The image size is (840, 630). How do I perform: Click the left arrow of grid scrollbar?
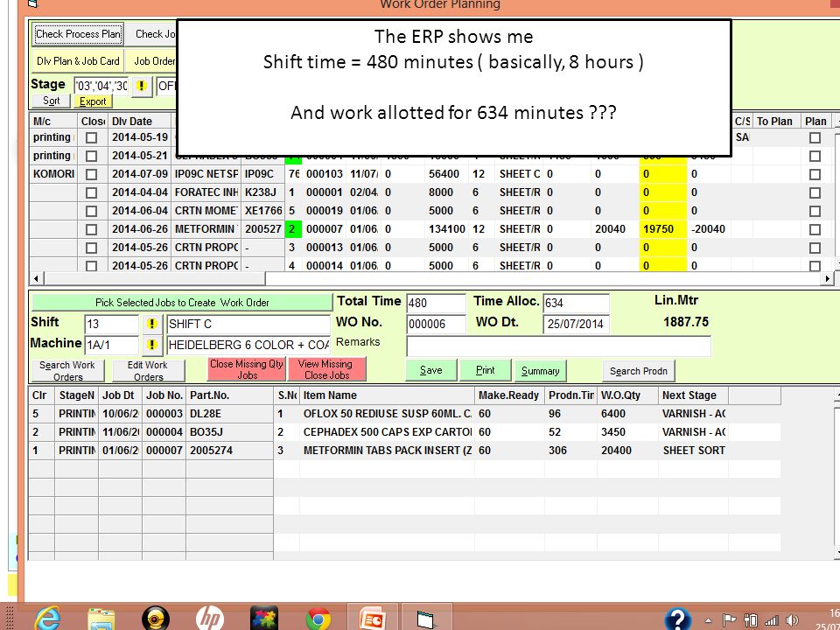pyautogui.click(x=37, y=278)
